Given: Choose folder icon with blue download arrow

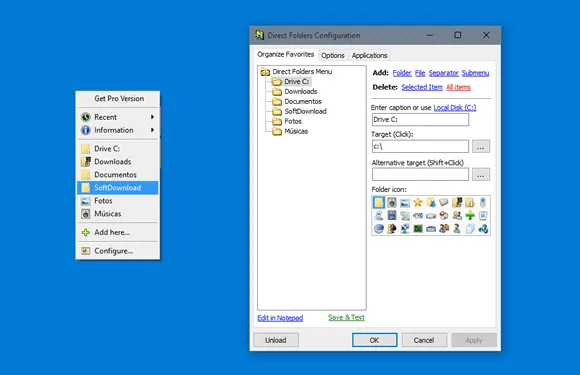Looking at the screenshot, I should coord(431,202).
